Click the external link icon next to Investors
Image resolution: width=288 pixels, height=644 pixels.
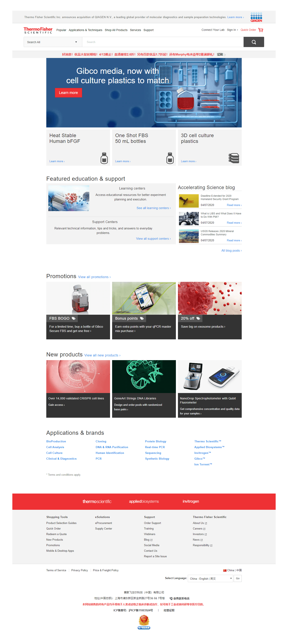click(206, 534)
